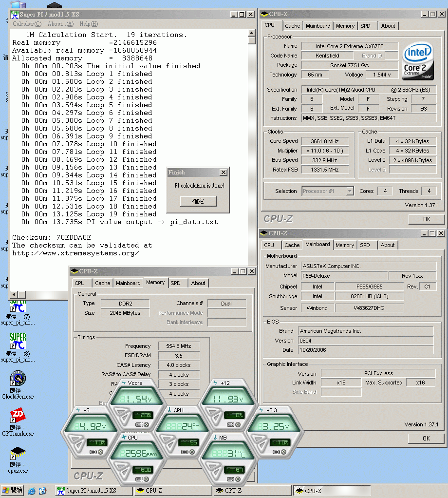Open the cpuz.exe desktop shortcut
Screen dimensions: 448x498
pyautogui.click(x=18, y=459)
